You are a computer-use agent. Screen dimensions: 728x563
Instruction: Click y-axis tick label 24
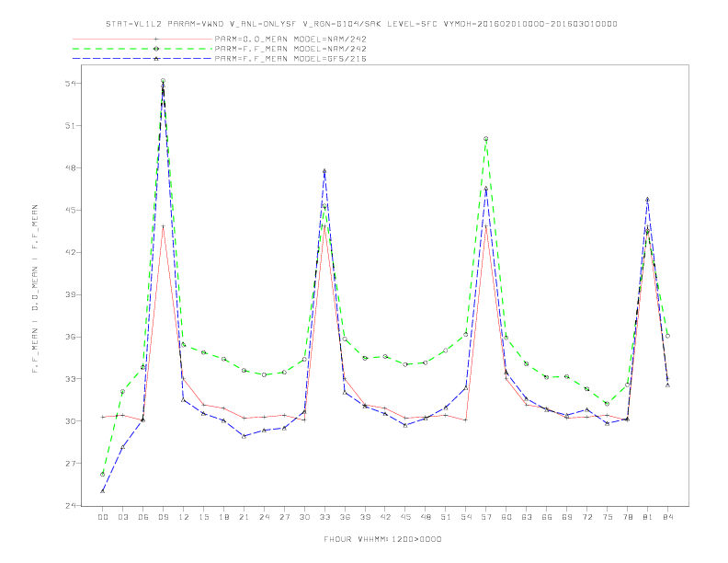pos(71,505)
